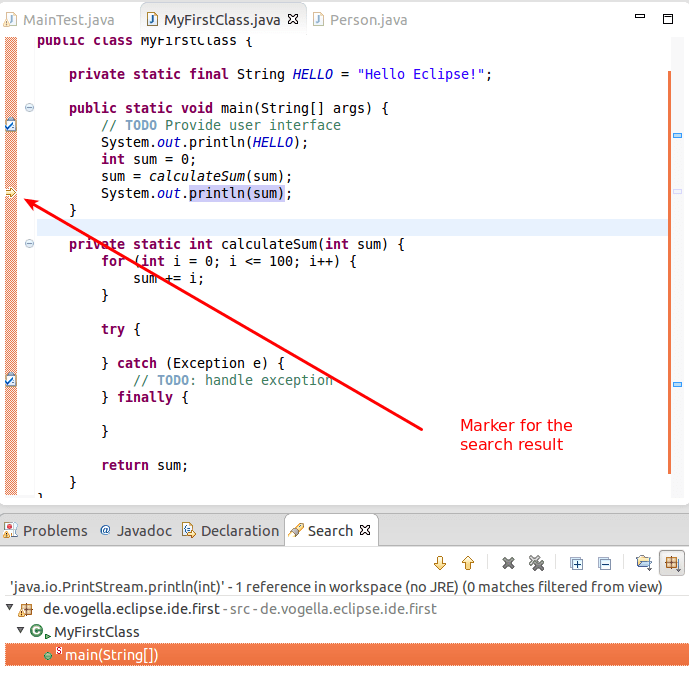Screen dimensions: 689x674
Task: Collapse all search result nodes
Action: coord(605,563)
